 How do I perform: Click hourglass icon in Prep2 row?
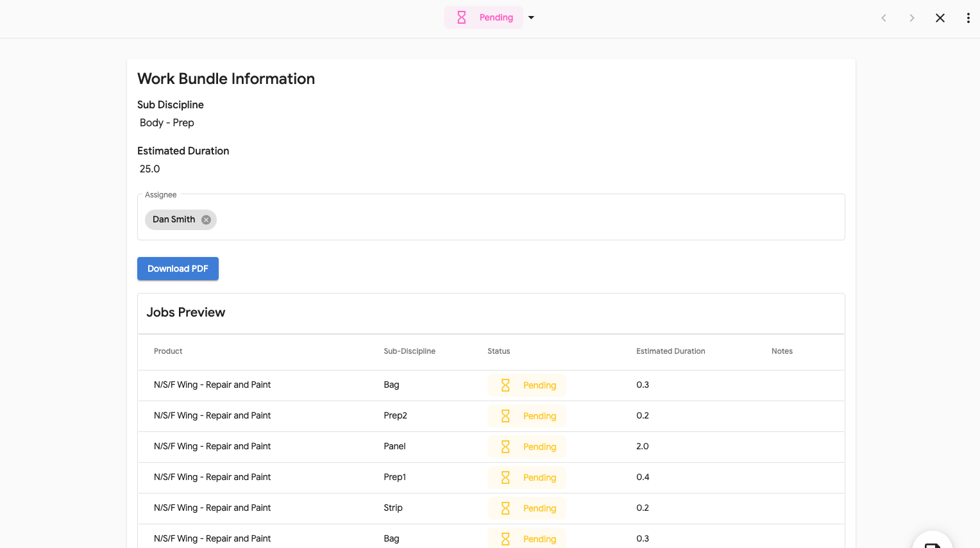[x=505, y=416]
